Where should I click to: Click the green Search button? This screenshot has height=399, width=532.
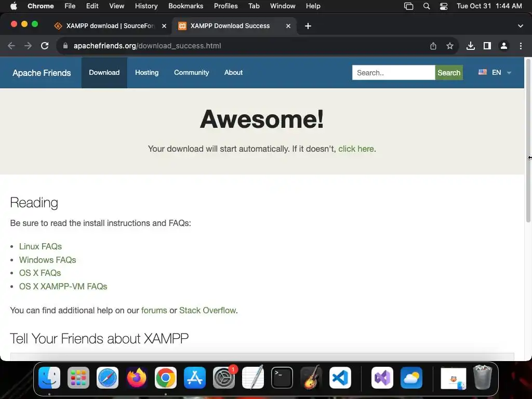tap(449, 73)
